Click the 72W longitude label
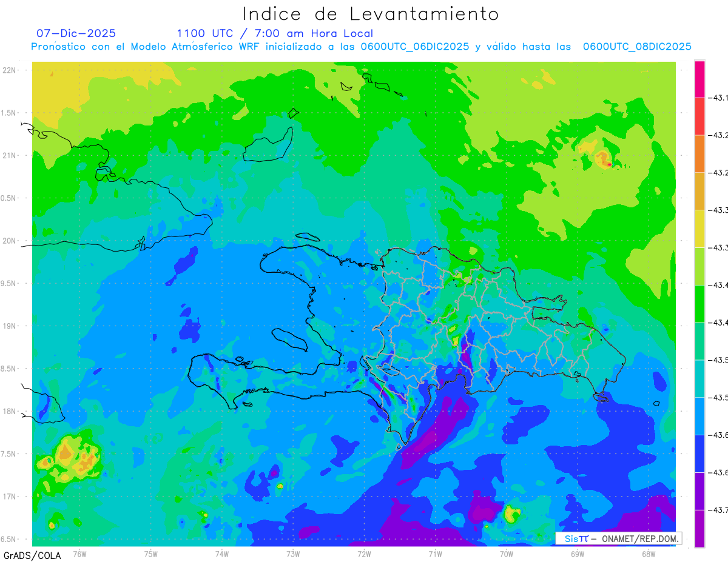The image size is (728, 562). point(364,554)
